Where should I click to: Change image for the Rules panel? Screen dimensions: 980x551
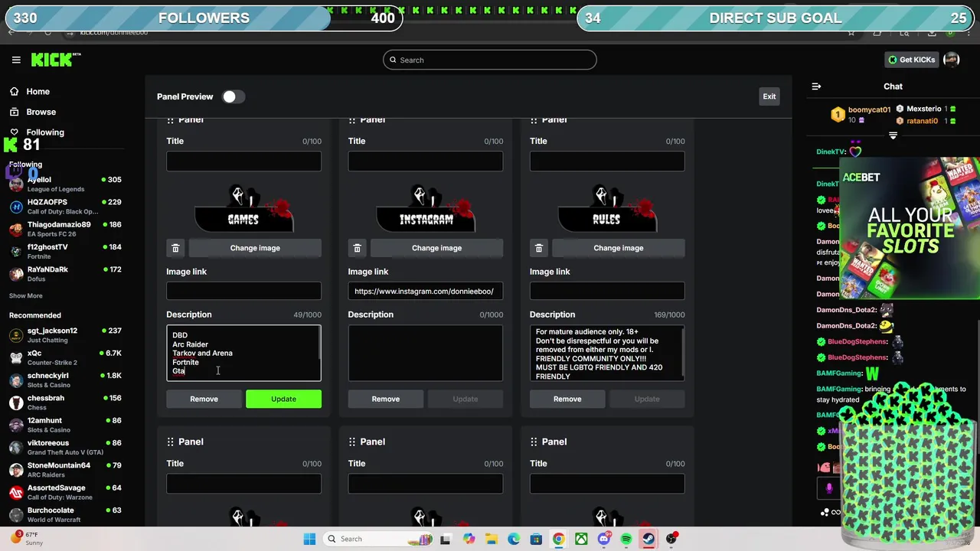pyautogui.click(x=618, y=248)
